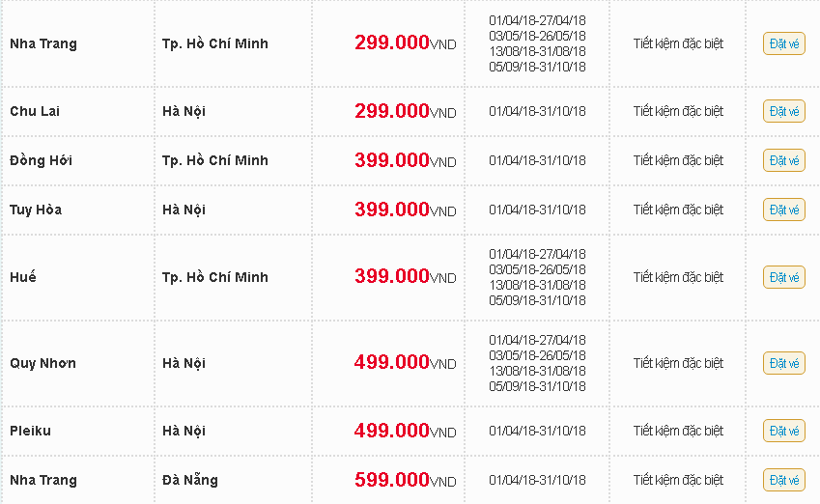Select Tiết kiệm đặc biệt on Chu Lai row
Screen dimensions: 820x504
(678, 111)
